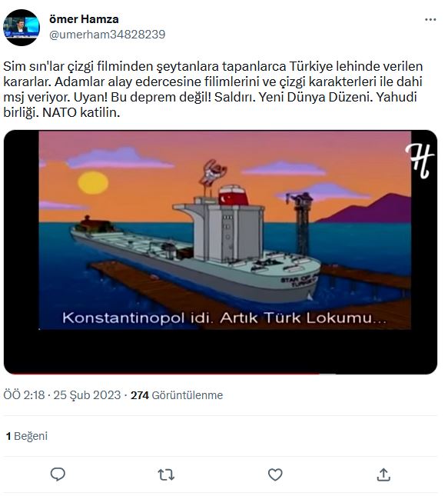
Task: Open the share upload icon
Action: click(x=383, y=474)
